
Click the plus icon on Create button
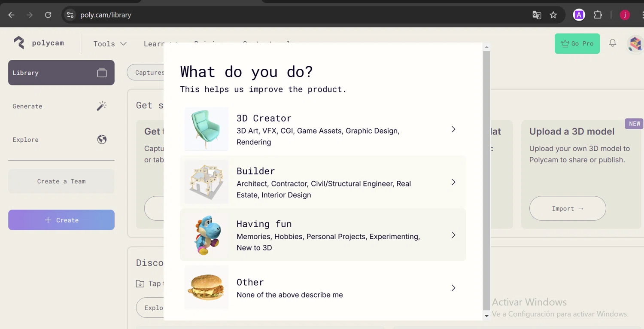click(x=48, y=220)
